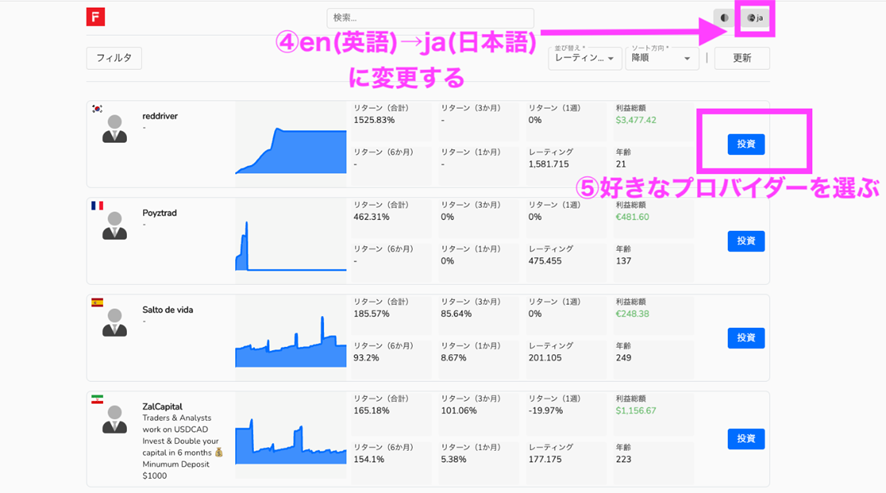Click 投資 button for Salto de vida

coord(746,338)
